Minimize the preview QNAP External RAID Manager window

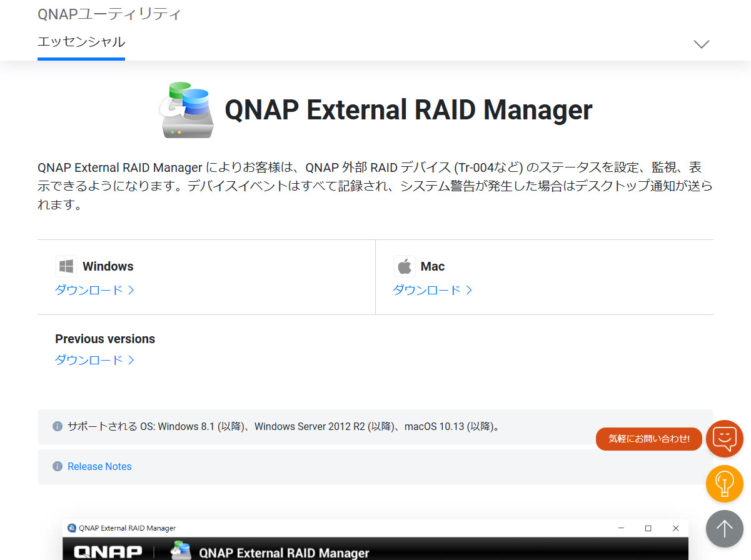(620, 528)
